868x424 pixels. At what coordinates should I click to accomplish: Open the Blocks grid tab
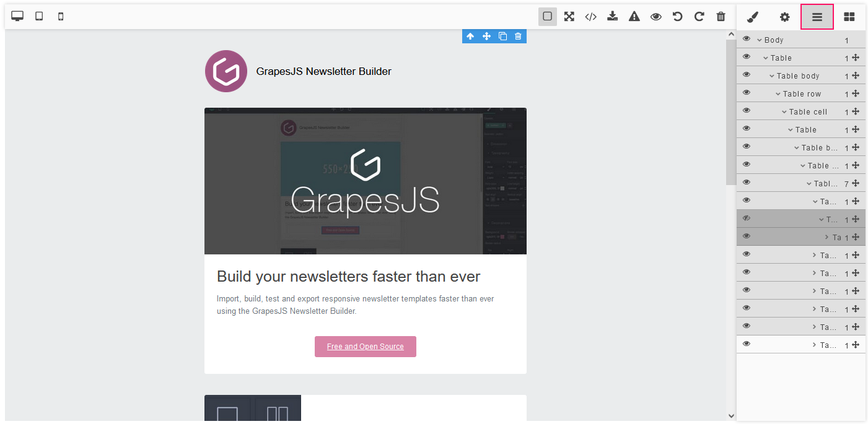point(849,17)
